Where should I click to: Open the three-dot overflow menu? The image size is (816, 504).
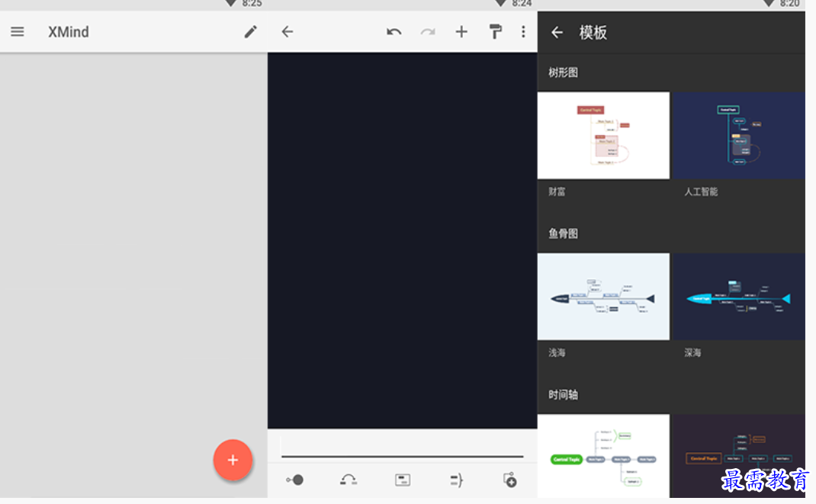[524, 31]
